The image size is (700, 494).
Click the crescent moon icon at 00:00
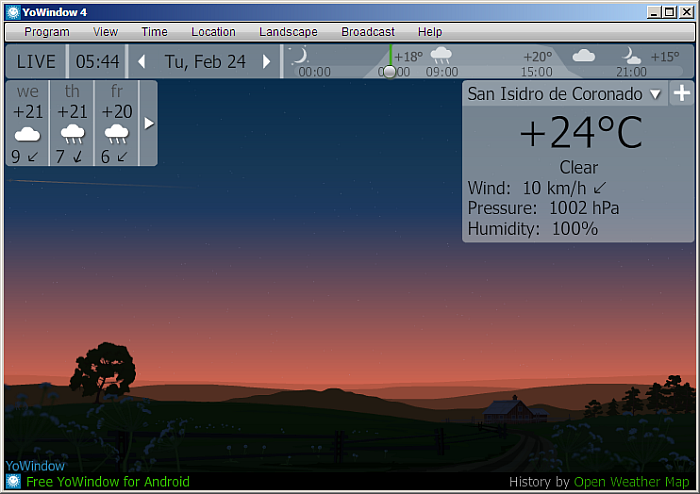tap(300, 56)
